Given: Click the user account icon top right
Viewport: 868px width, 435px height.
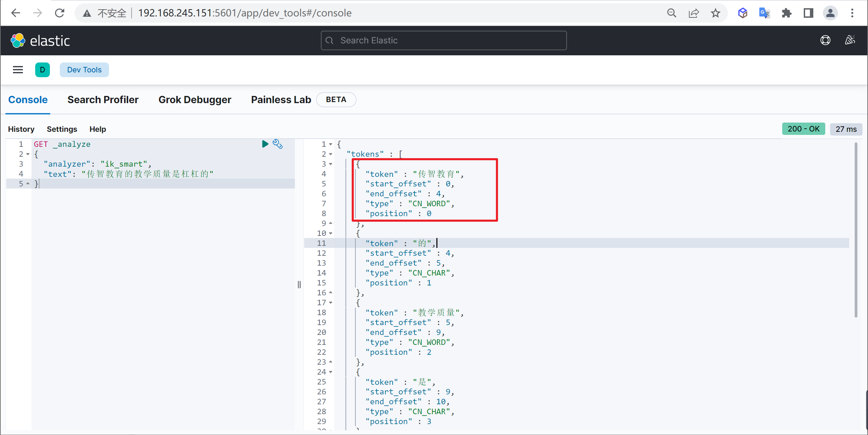Looking at the screenshot, I should [x=830, y=12].
